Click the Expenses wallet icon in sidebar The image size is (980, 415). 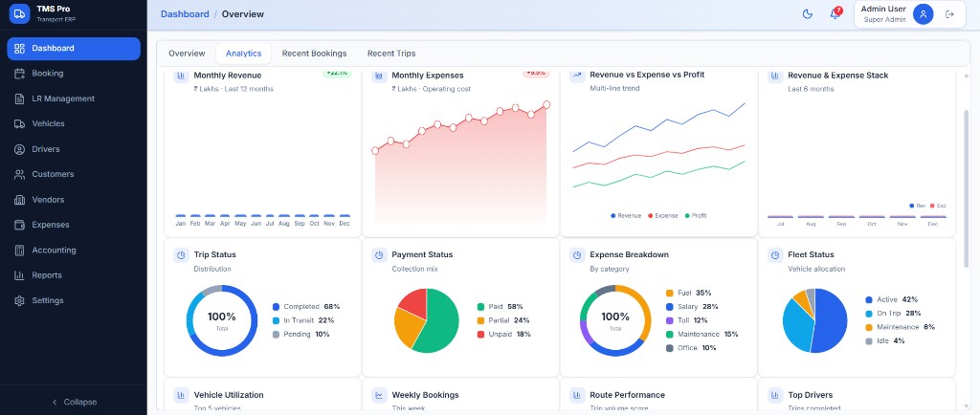pos(19,225)
